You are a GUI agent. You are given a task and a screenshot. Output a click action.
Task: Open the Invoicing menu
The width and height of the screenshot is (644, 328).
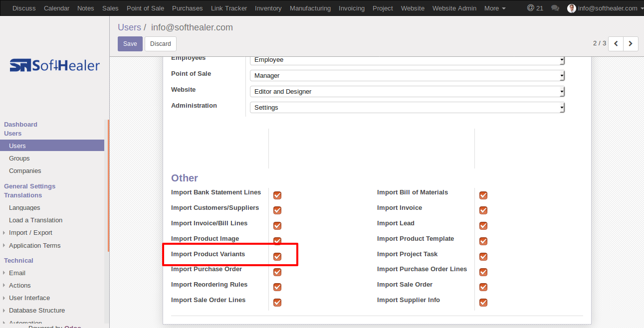pyautogui.click(x=352, y=8)
